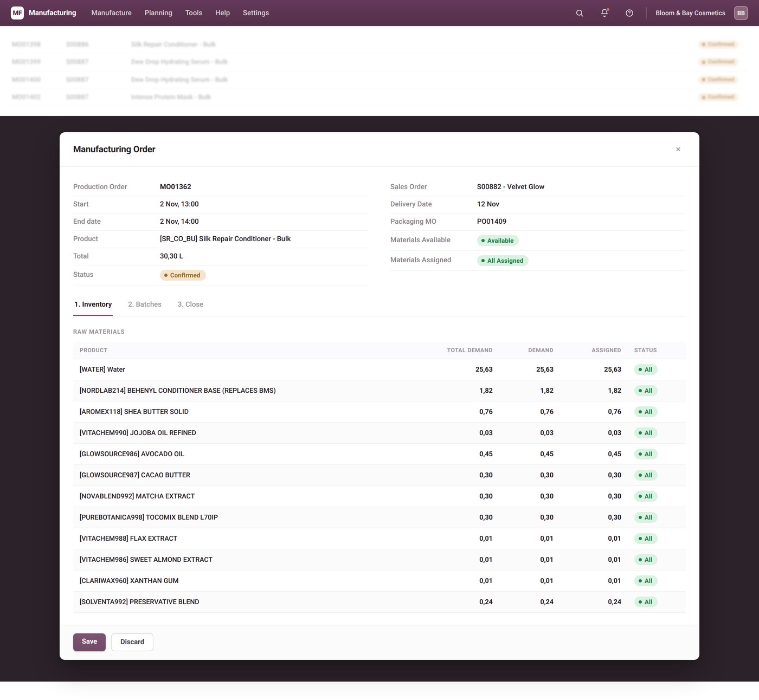Click the All Assigned badge
Screen dimensions: 759x700
coord(503,261)
